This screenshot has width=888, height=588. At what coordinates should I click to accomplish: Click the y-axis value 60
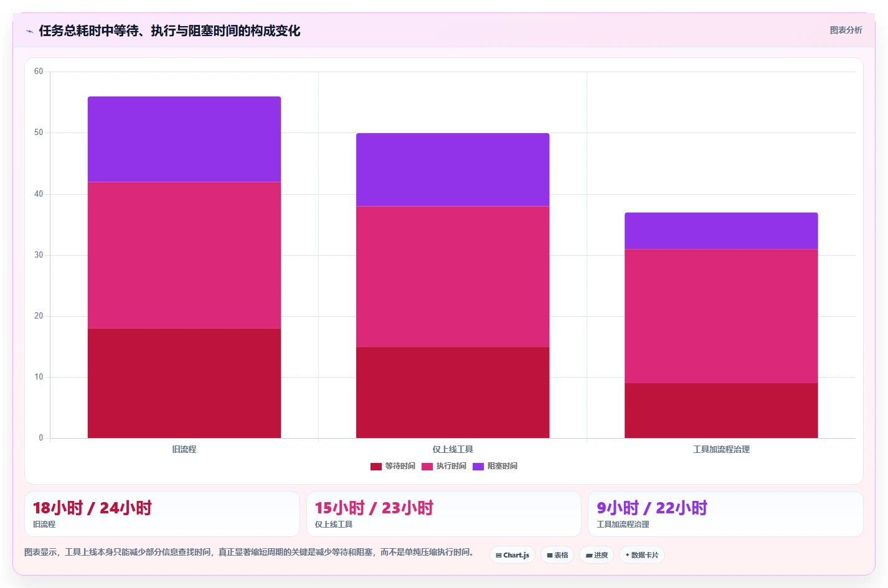click(39, 72)
